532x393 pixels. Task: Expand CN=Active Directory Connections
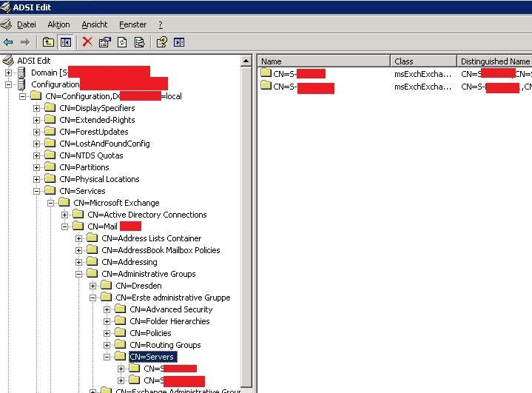tap(64, 215)
